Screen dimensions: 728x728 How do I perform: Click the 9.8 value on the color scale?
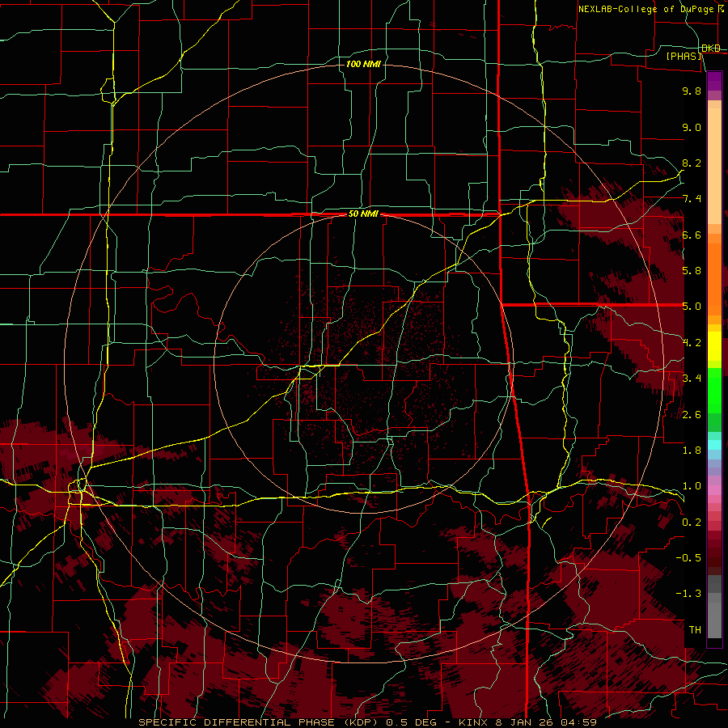692,91
